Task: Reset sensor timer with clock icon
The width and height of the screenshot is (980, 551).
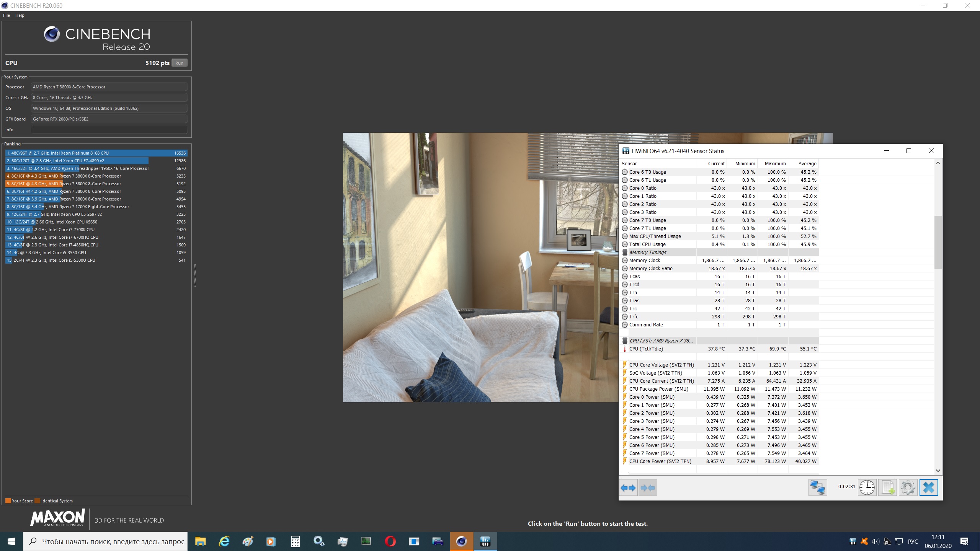Action: pyautogui.click(x=867, y=488)
